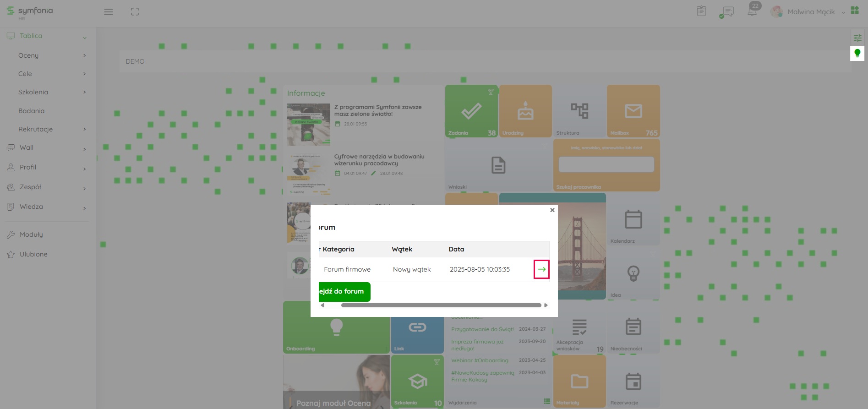Click the green lightbulb hint icon
This screenshot has width=868, height=409.
click(x=857, y=54)
